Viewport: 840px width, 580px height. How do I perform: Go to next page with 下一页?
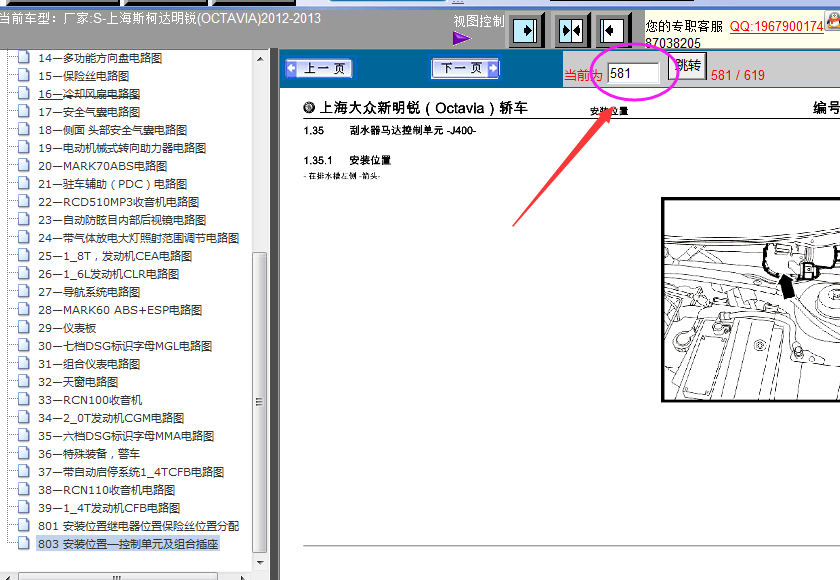(465, 69)
